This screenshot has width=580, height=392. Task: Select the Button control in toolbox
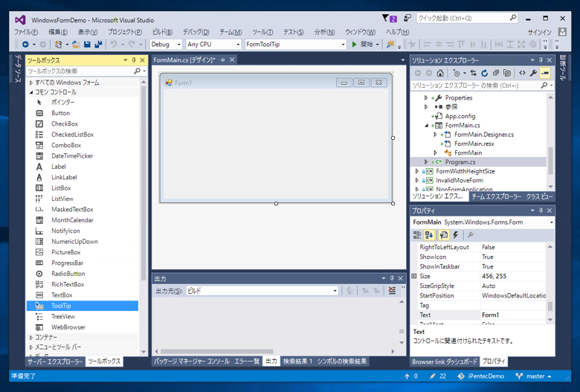[x=82, y=113]
